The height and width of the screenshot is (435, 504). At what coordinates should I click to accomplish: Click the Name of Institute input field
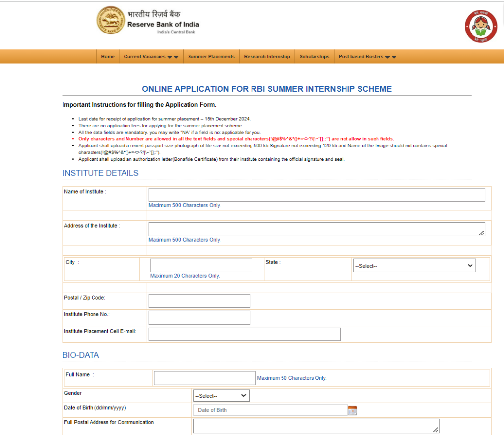pos(316,195)
